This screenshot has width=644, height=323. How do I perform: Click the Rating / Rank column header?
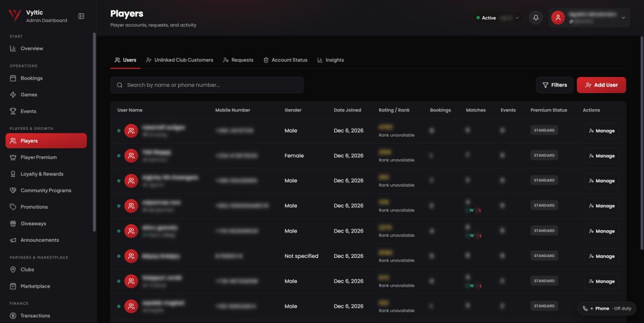coord(394,110)
